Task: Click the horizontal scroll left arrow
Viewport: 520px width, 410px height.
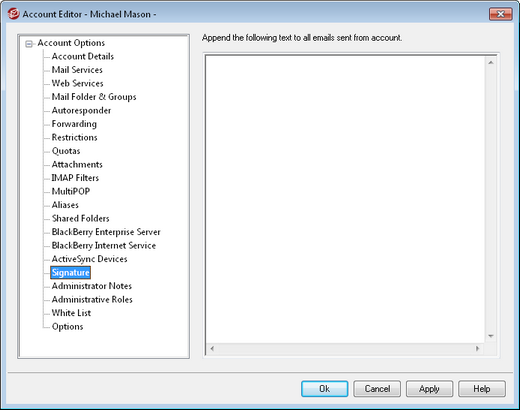Action: coord(212,349)
